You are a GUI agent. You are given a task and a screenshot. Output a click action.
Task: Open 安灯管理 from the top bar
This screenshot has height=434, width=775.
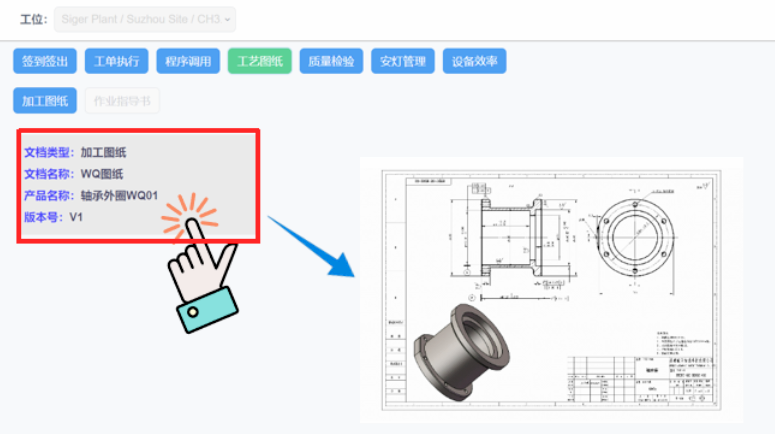pos(402,61)
